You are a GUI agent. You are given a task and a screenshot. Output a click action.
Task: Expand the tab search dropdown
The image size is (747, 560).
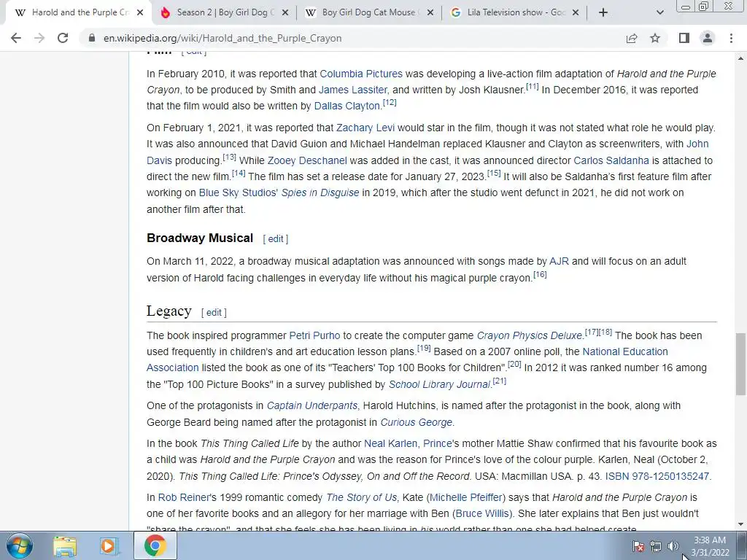pos(659,13)
